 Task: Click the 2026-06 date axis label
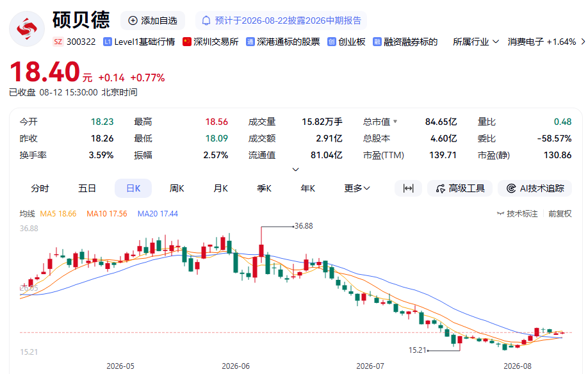click(x=236, y=366)
